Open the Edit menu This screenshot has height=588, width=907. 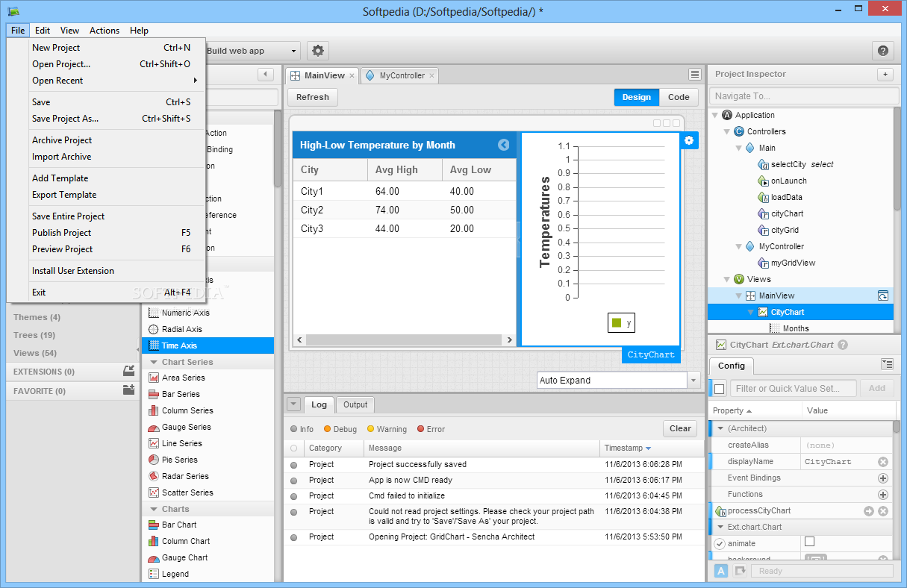[x=43, y=31]
